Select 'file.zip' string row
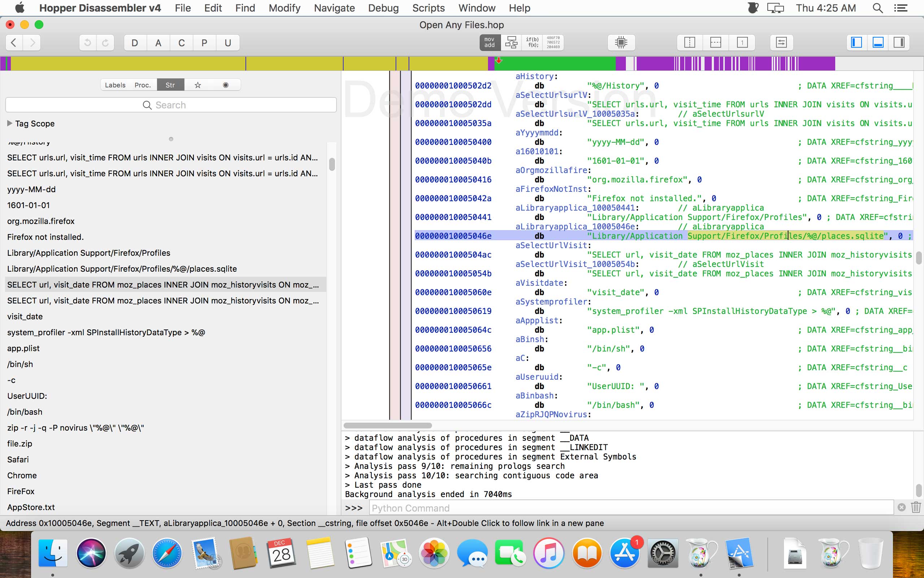 coord(165,444)
